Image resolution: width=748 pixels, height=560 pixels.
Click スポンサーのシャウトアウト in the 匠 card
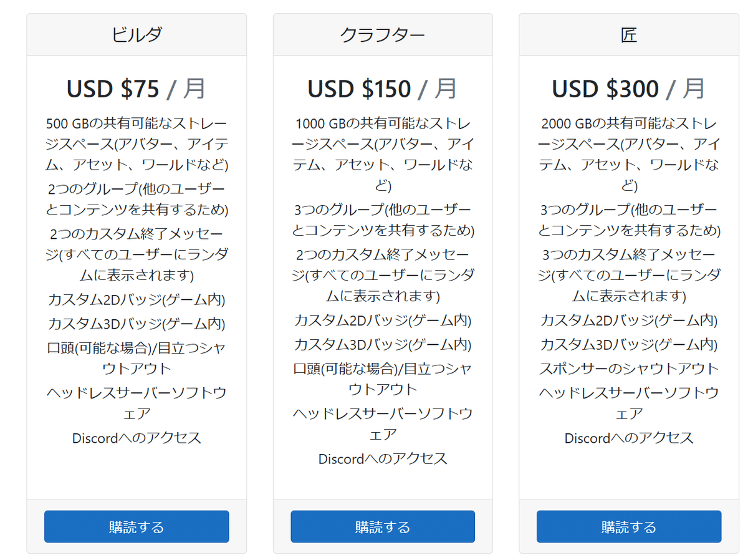click(x=629, y=368)
